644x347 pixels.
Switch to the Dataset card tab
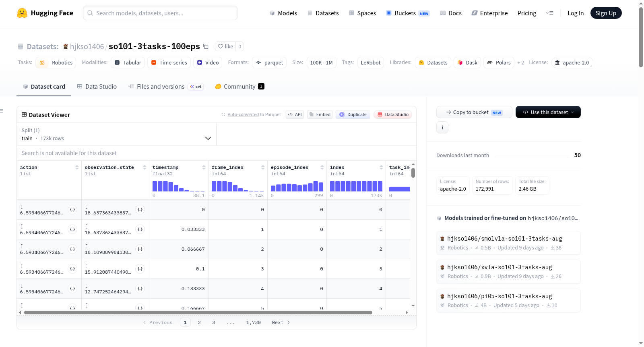click(x=44, y=86)
